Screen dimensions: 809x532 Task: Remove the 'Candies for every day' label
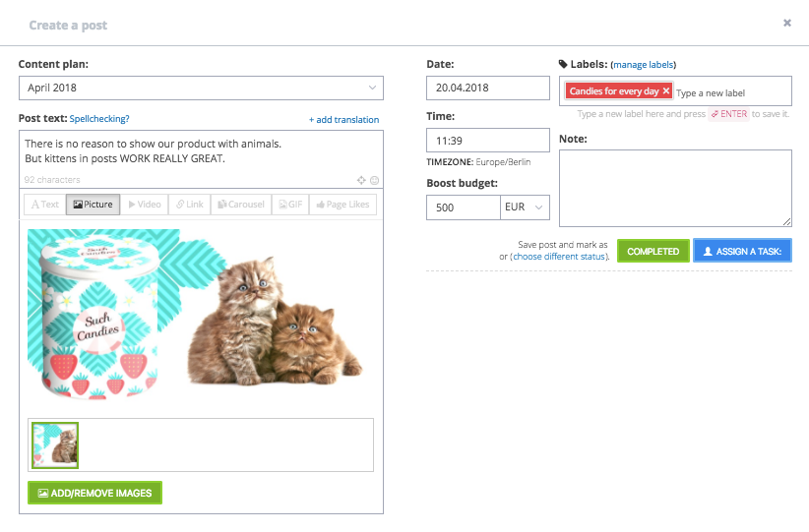(x=666, y=91)
